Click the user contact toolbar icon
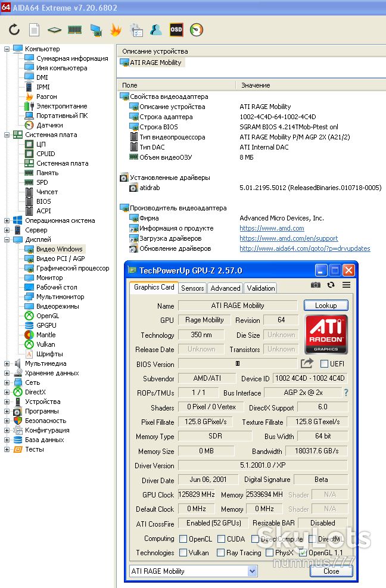The height and width of the screenshot is (588, 386). point(156,30)
